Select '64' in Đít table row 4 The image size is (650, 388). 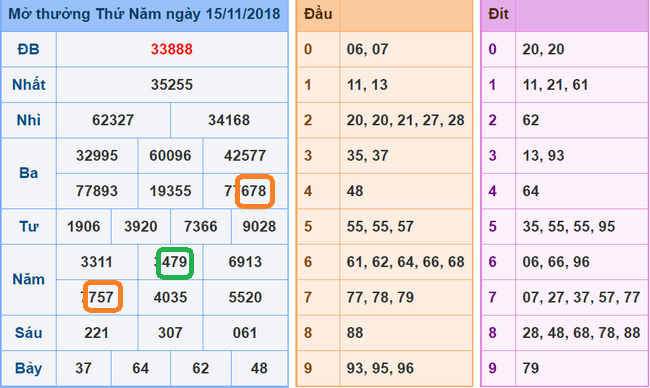531,191
